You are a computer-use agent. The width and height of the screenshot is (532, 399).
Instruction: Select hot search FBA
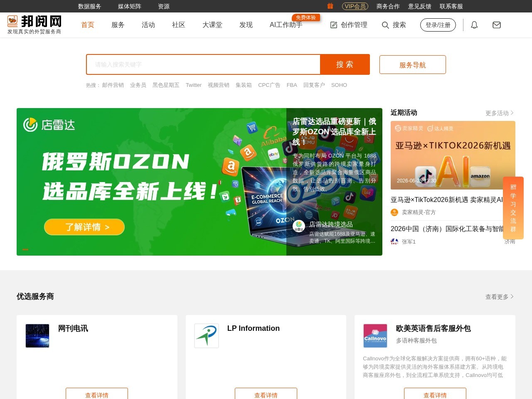tap(292, 85)
